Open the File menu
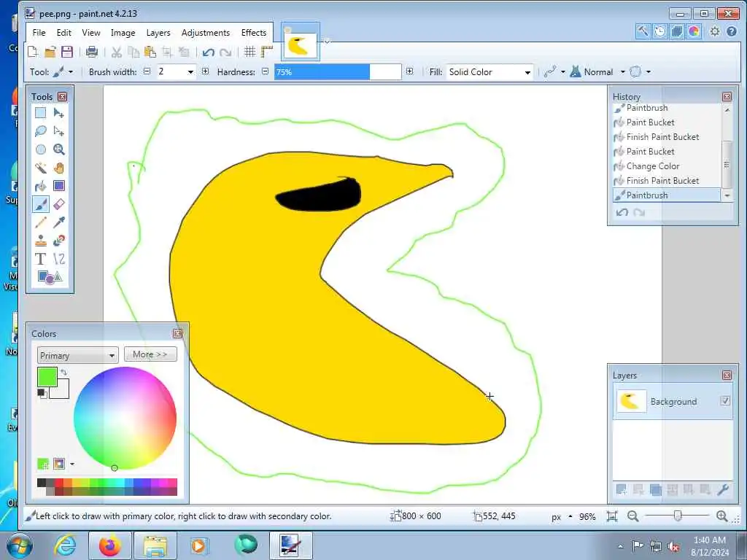The height and width of the screenshot is (560, 747). pos(39,32)
